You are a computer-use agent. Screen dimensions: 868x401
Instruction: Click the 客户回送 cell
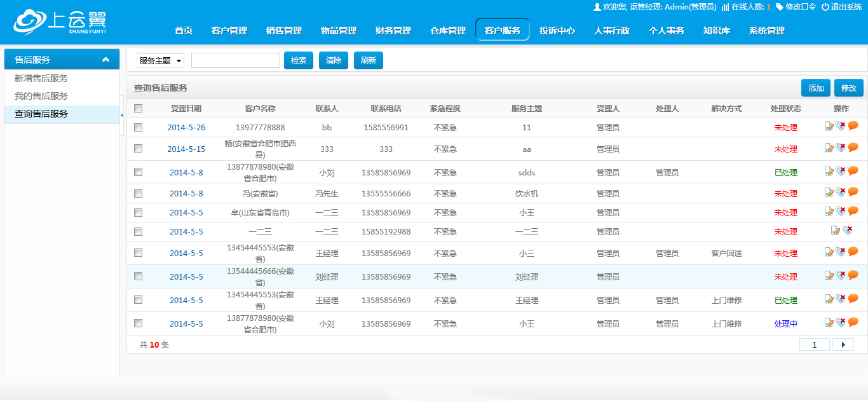pyautogui.click(x=726, y=253)
